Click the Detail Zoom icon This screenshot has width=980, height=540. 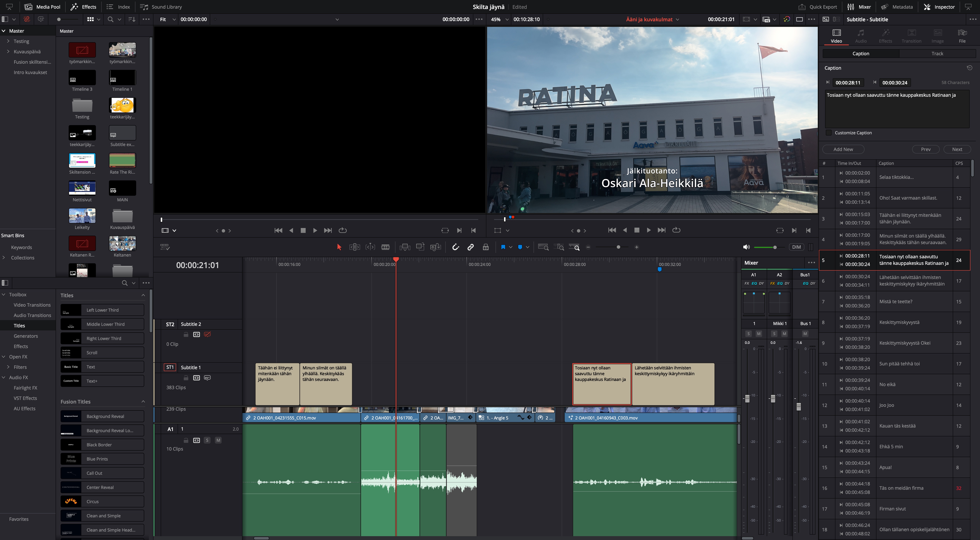(x=559, y=247)
